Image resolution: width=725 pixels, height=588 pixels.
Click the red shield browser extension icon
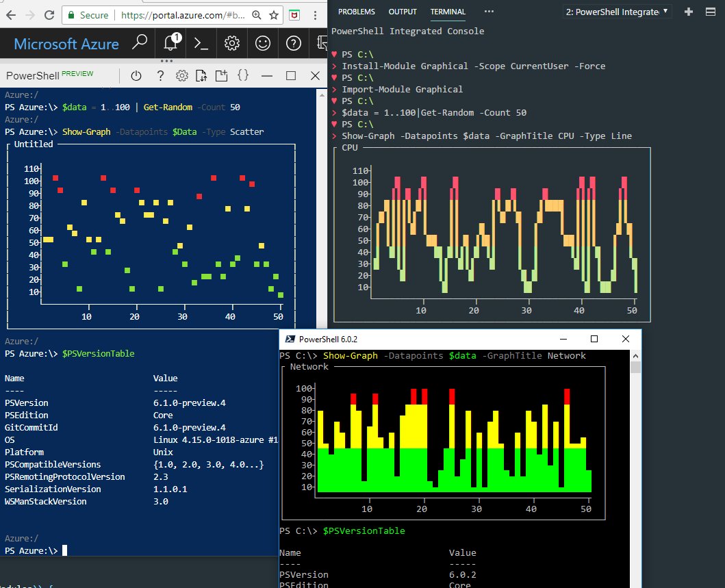tap(294, 15)
